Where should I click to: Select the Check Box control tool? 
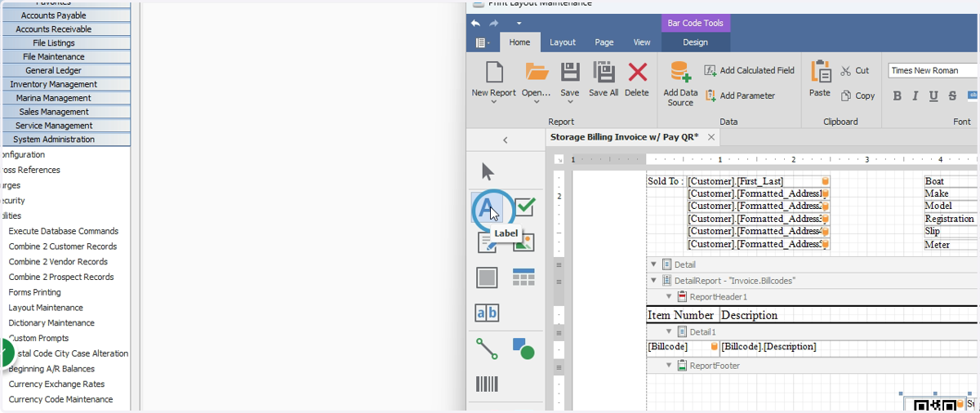[x=523, y=207]
